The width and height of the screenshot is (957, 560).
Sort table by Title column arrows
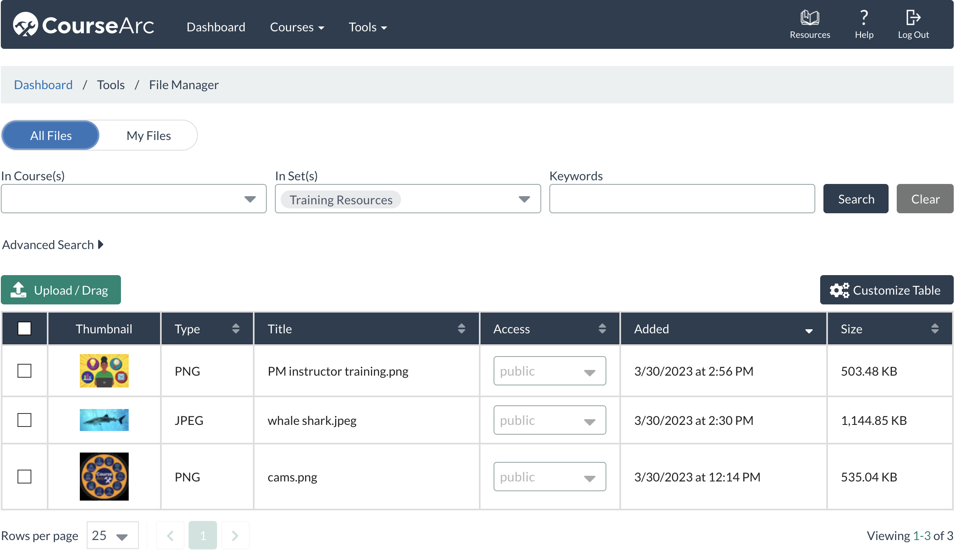pyautogui.click(x=461, y=328)
